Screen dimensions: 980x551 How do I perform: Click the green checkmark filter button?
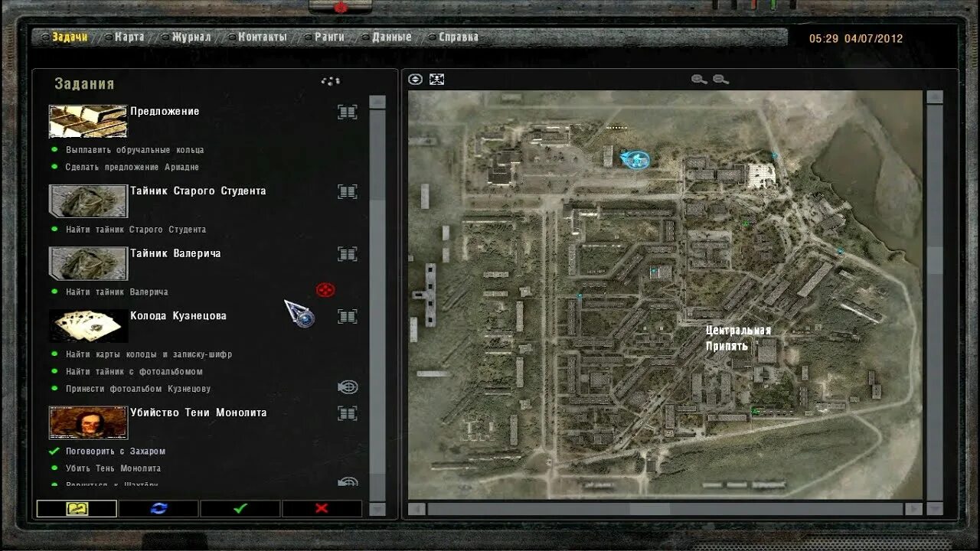tap(240, 508)
